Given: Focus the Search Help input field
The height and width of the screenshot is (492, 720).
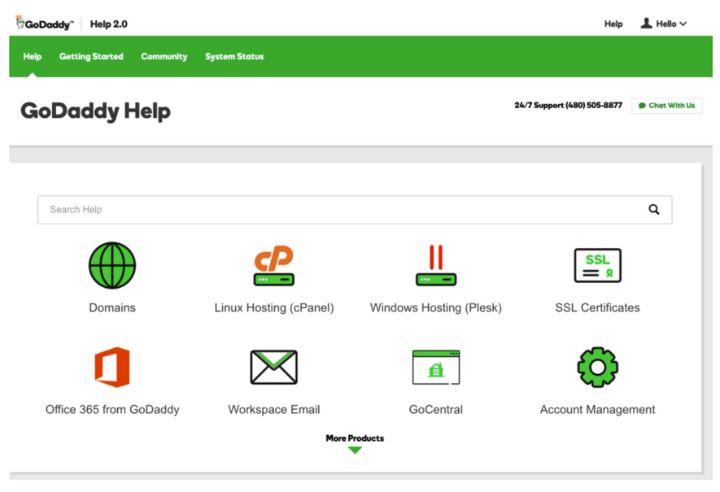Looking at the screenshot, I should click(x=354, y=209).
